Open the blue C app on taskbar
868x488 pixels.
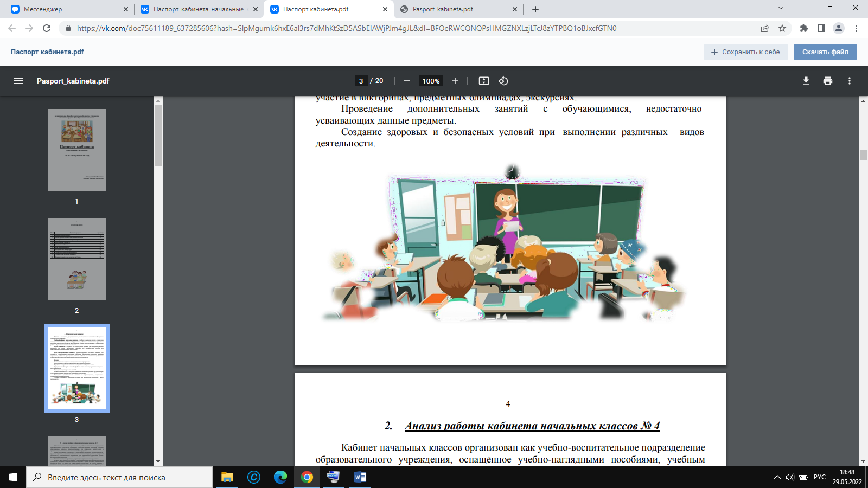(x=254, y=477)
